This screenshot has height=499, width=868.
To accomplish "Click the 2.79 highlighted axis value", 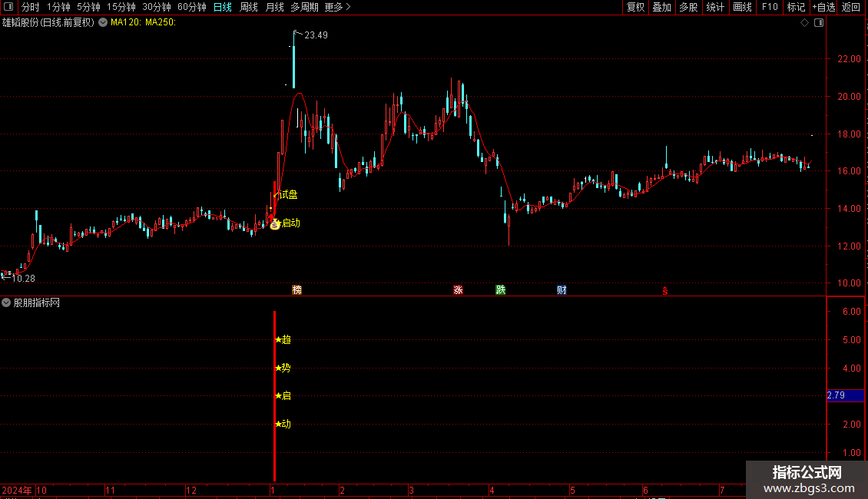I will (x=845, y=395).
